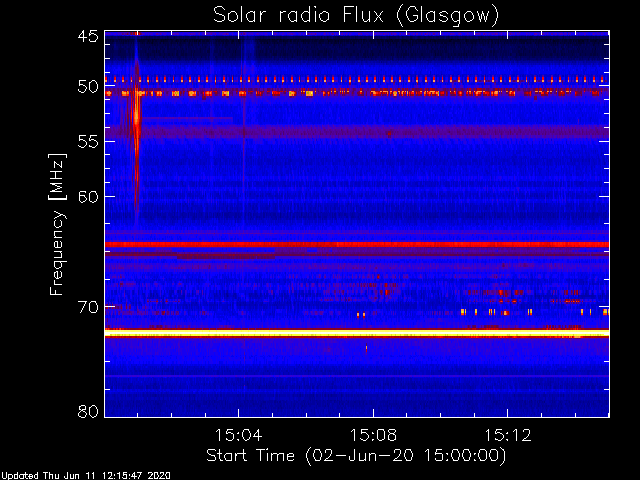Click the '15:08' time tick label

(x=373, y=435)
